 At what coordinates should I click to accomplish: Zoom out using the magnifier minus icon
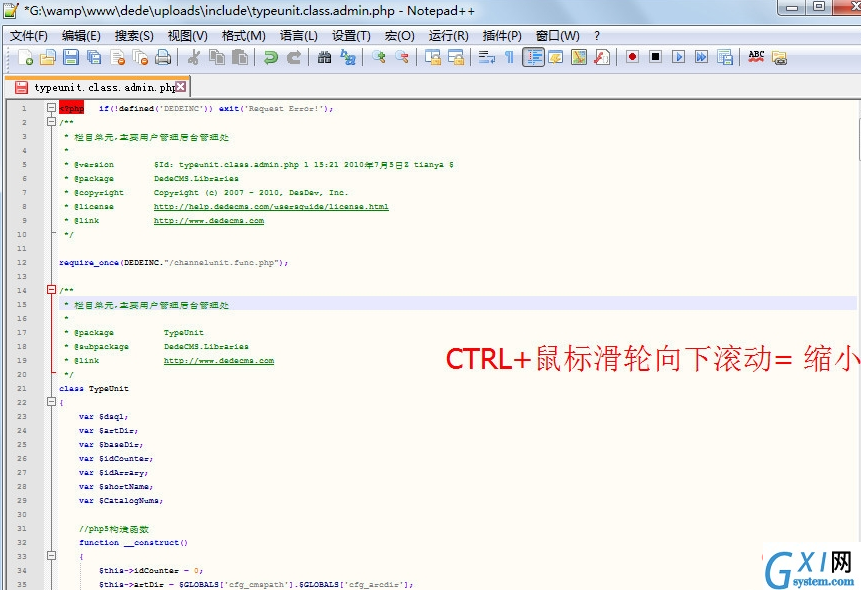coord(401,57)
